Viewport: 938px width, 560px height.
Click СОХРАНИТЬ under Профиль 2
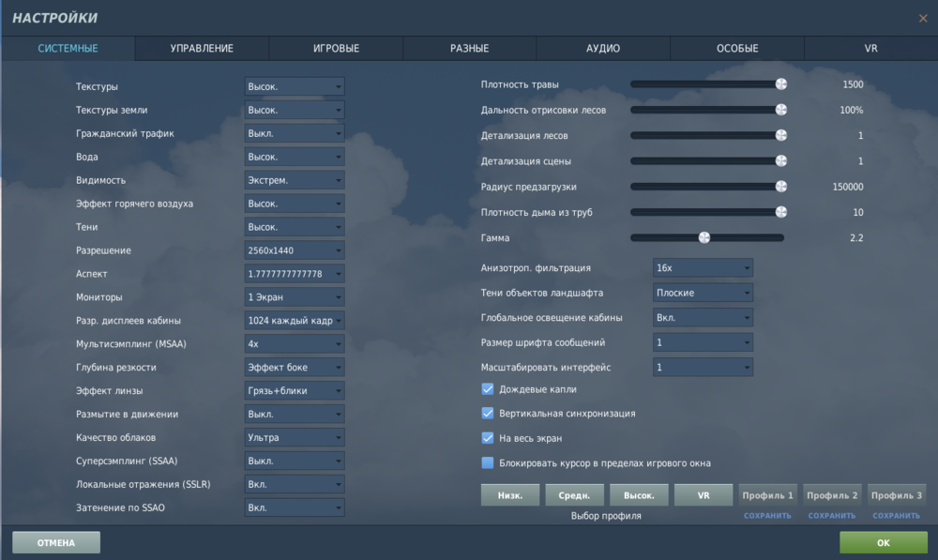tap(832, 516)
